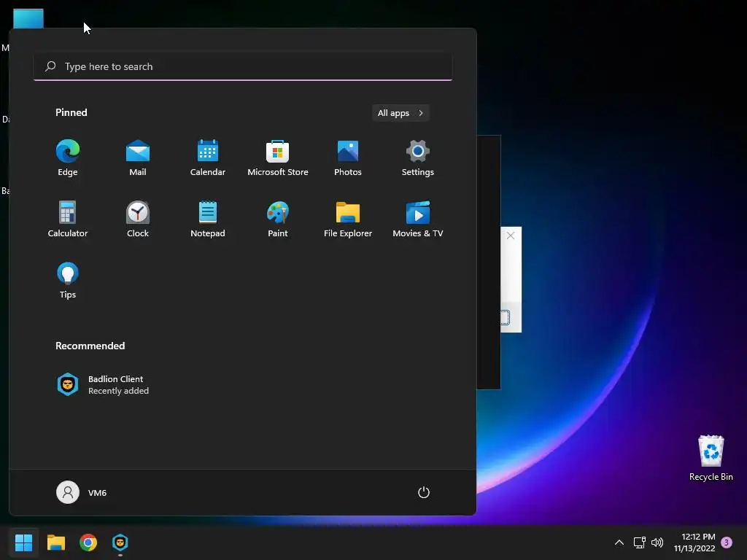The image size is (747, 560).
Task: Open recommended Badlion Client entry
Action: click(x=103, y=385)
